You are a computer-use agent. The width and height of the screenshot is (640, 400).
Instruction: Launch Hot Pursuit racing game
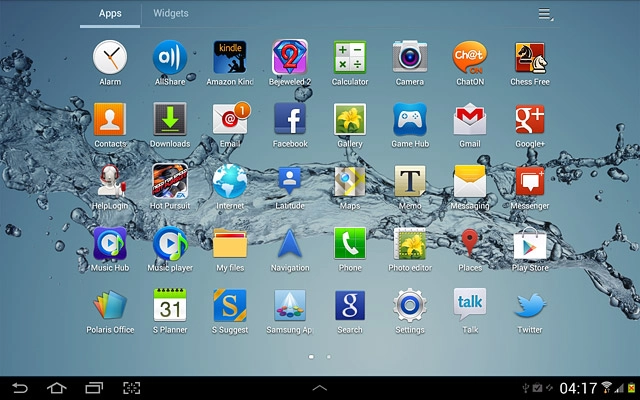coord(170,182)
